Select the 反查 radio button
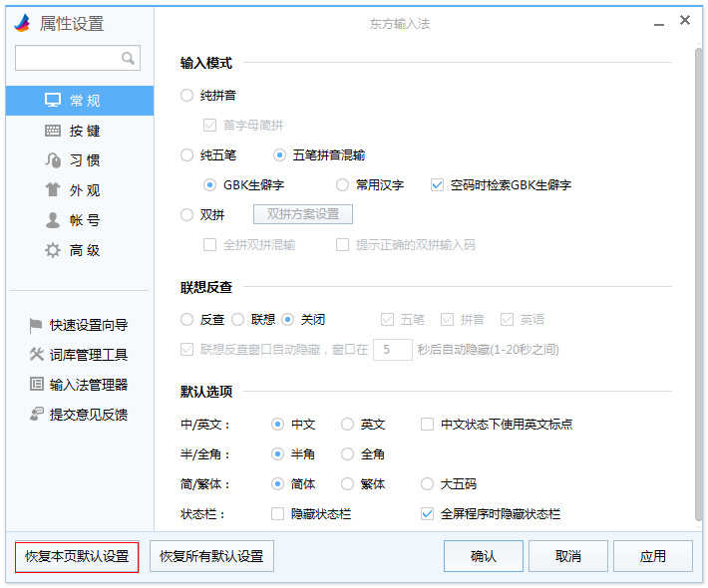 coord(186,320)
